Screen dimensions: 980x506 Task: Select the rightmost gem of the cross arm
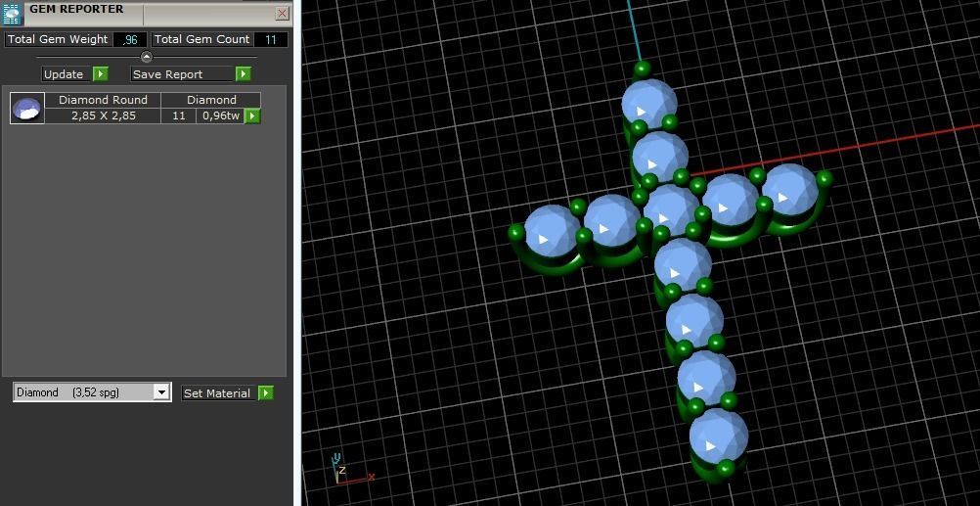tap(790, 190)
